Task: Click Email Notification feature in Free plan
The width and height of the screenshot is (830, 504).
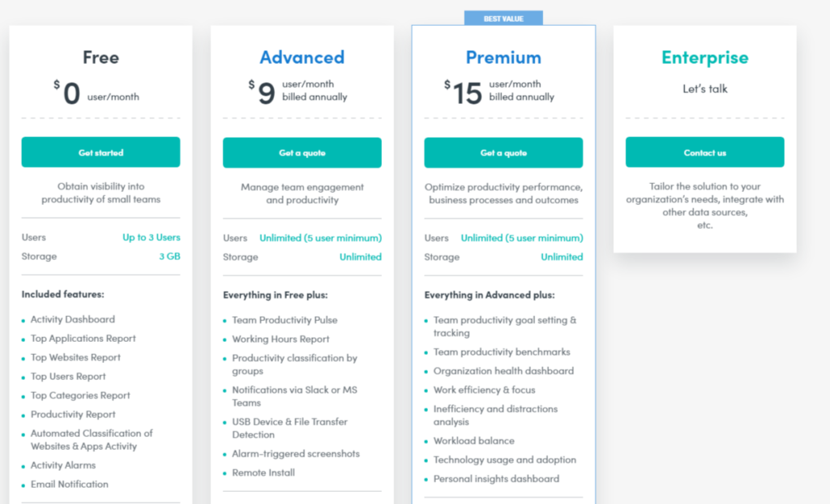Action: tap(69, 484)
